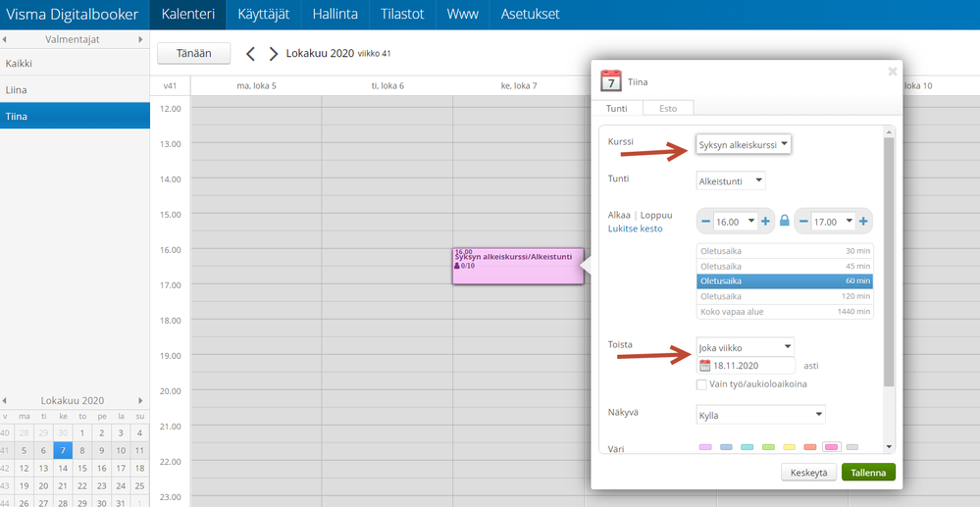
Task: Go to previous week with left chevron
Action: [x=250, y=54]
